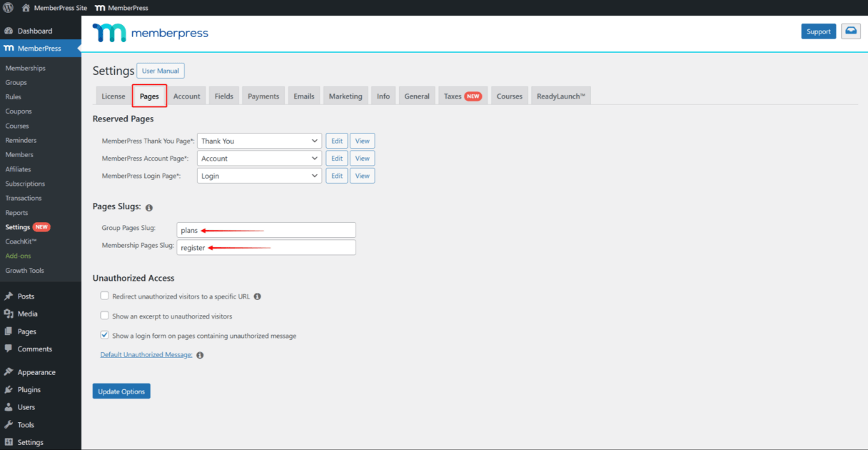Click the Media icon in sidebar
Image resolution: width=868 pixels, height=450 pixels.
click(9, 314)
